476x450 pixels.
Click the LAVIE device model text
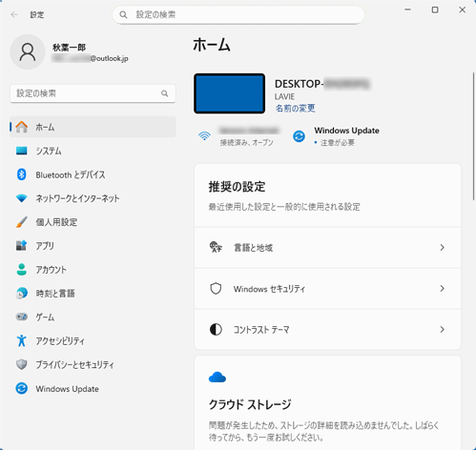click(284, 96)
